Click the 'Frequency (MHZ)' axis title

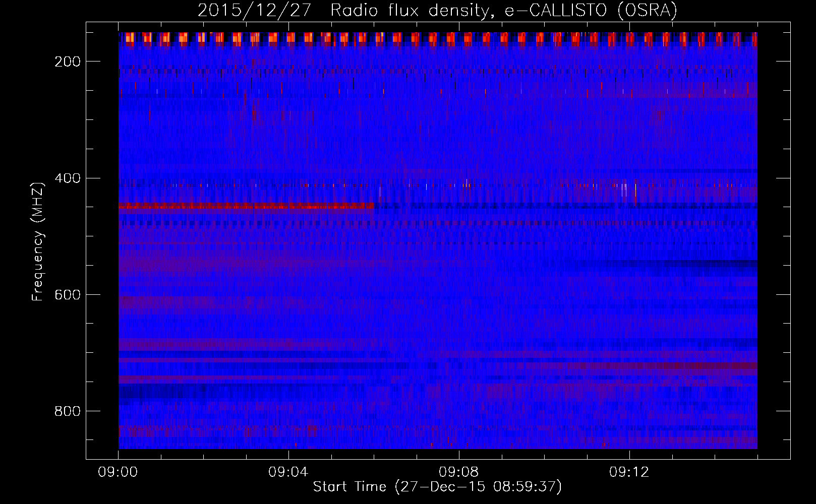38,241
